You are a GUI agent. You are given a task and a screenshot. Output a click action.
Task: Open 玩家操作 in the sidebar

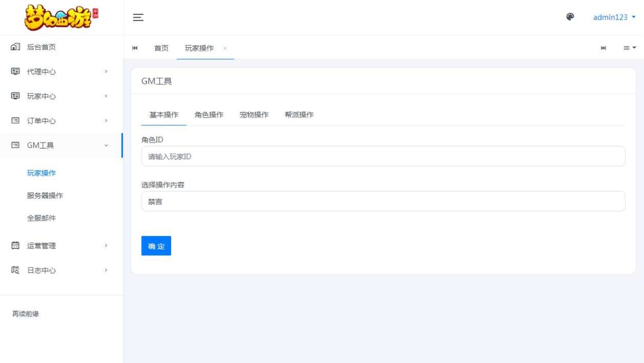tap(41, 173)
